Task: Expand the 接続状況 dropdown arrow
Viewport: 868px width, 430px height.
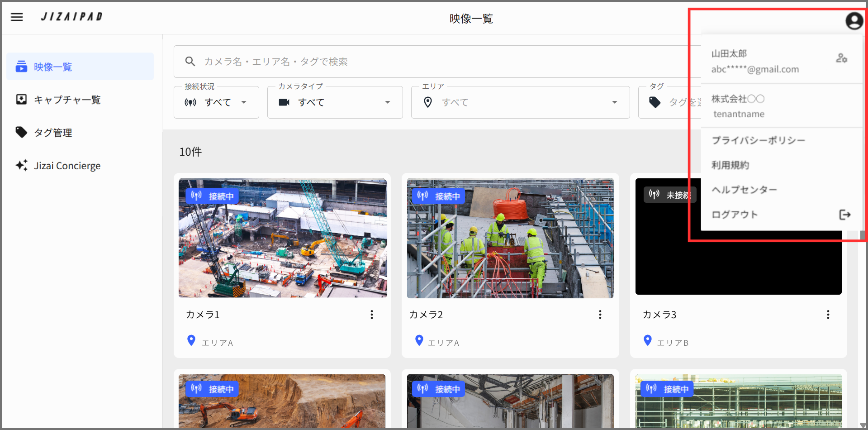Action: (244, 102)
